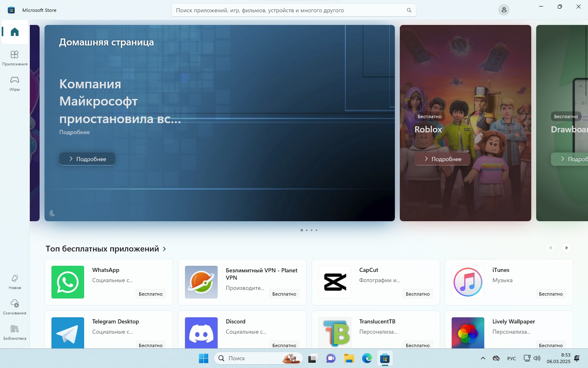Open the Roblox featured card image

pyautogui.click(x=465, y=123)
